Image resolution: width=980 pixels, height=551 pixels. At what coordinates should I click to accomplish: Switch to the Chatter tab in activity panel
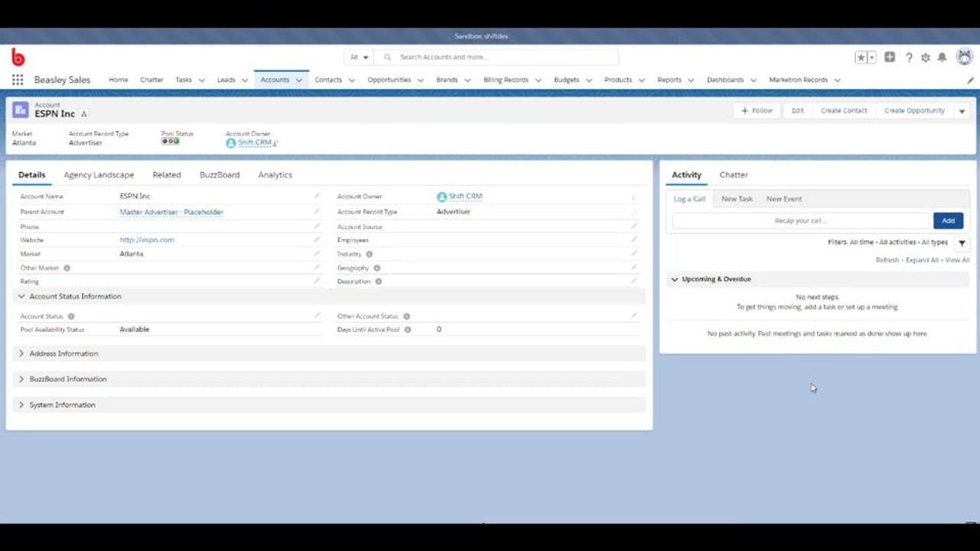pyautogui.click(x=733, y=174)
